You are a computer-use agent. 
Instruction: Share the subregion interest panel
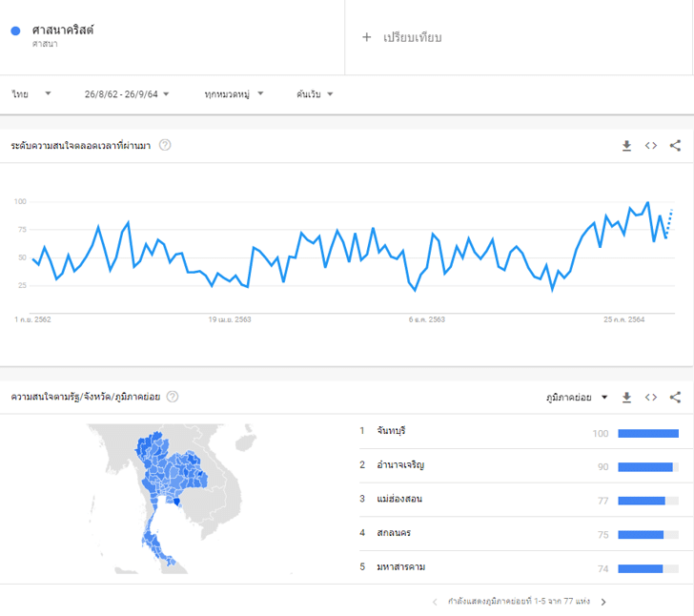675,397
